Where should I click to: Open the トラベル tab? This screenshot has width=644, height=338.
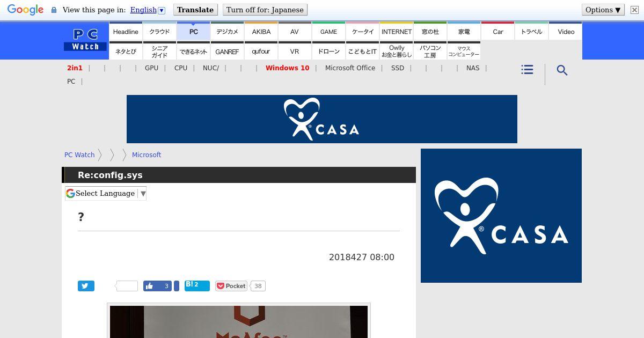[531, 32]
